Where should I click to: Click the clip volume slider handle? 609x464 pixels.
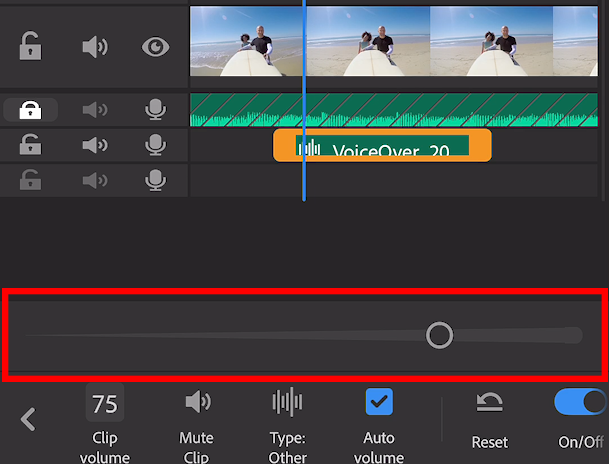pyautogui.click(x=439, y=335)
